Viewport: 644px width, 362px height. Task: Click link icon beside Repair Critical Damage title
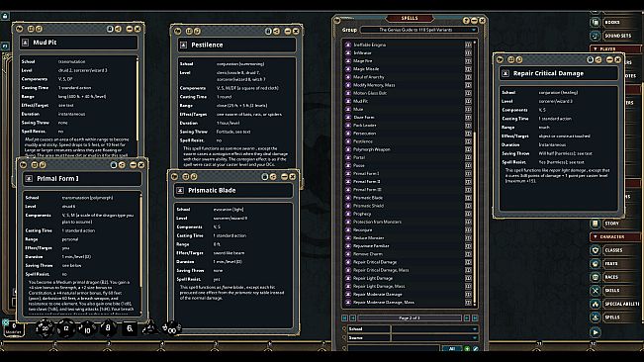tap(506, 73)
